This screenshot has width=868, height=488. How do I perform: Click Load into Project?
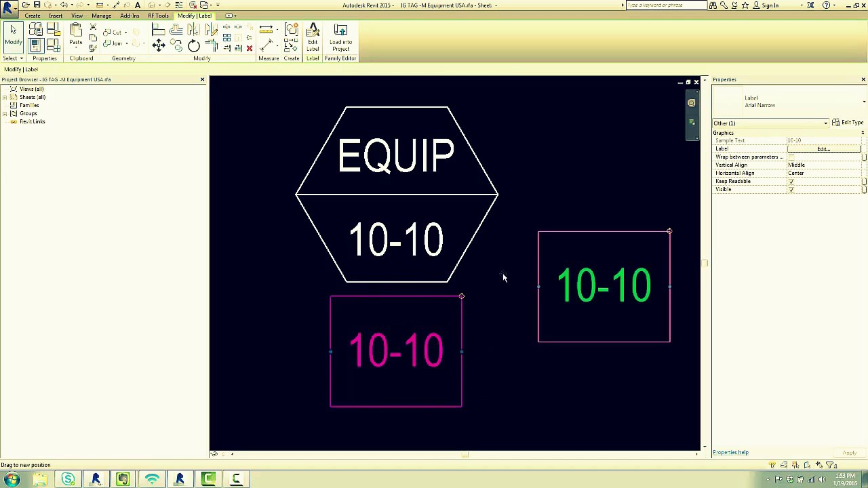(x=340, y=38)
